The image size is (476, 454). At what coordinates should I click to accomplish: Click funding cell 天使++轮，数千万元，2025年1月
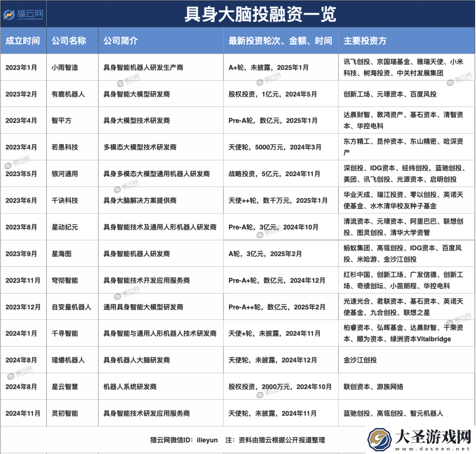278,200
